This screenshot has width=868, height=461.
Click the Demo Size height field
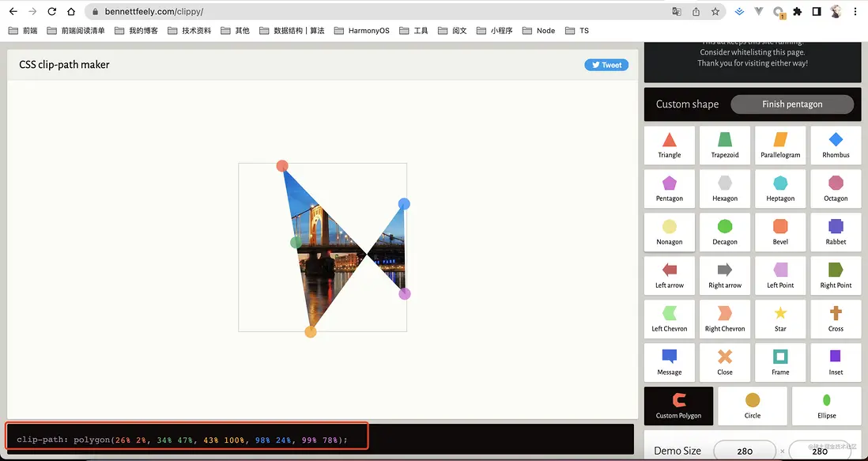819,451
